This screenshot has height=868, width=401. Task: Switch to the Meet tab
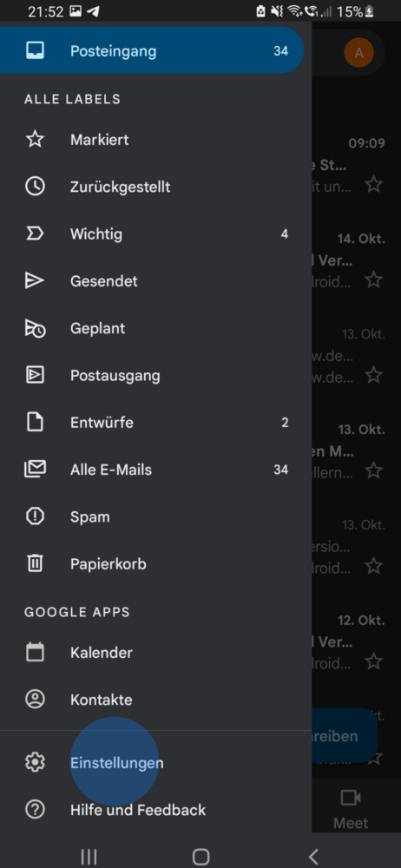351,808
